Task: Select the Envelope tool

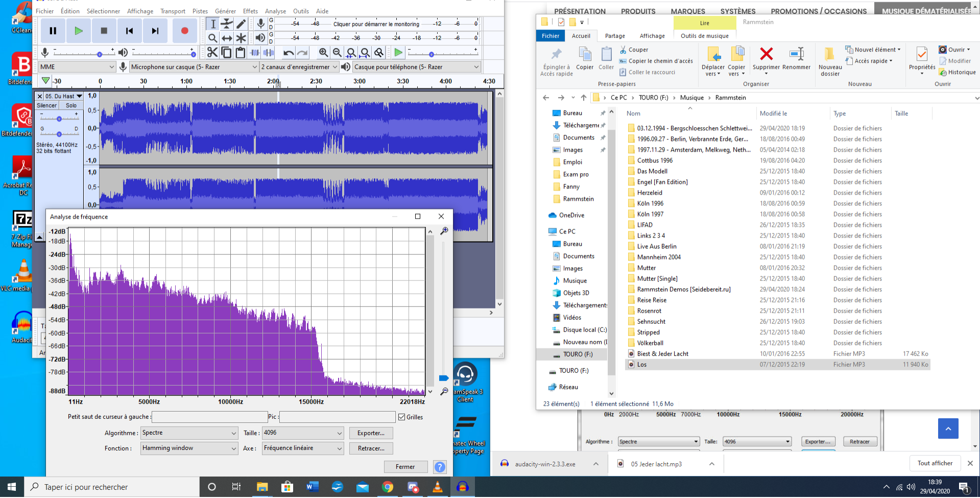Action: tap(227, 23)
